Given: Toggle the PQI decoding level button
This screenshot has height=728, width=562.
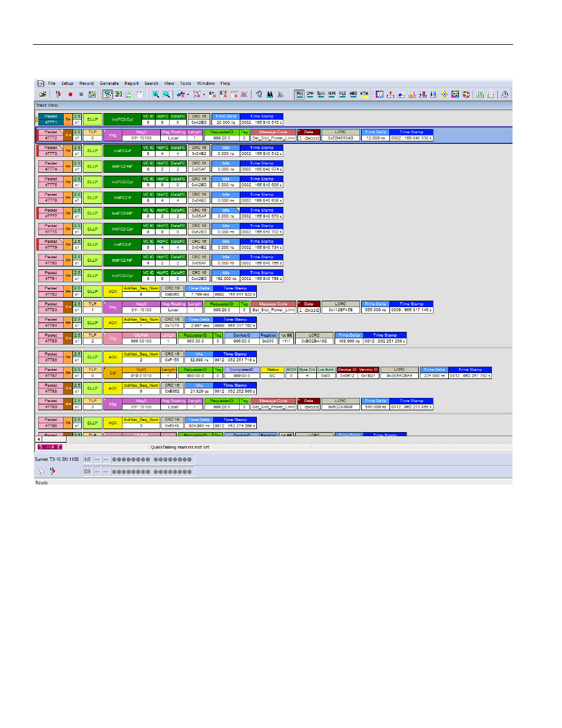Looking at the screenshot, I should pyautogui.click(x=342, y=94).
